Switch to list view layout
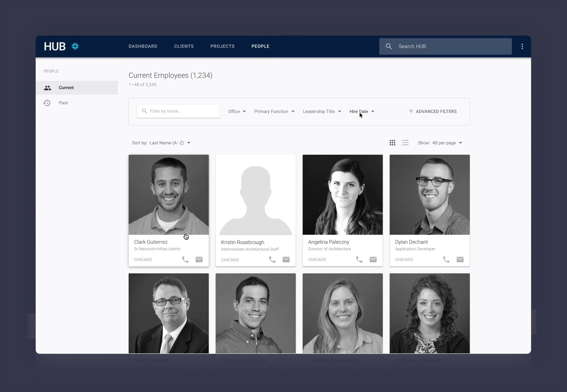Screen dimensions: 567x392 (405, 143)
